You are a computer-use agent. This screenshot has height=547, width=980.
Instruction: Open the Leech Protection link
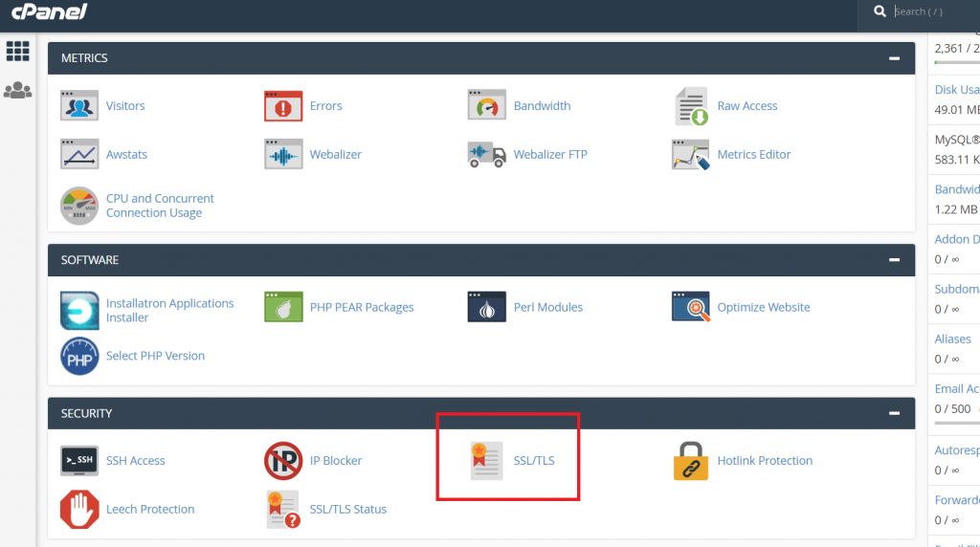pos(150,510)
